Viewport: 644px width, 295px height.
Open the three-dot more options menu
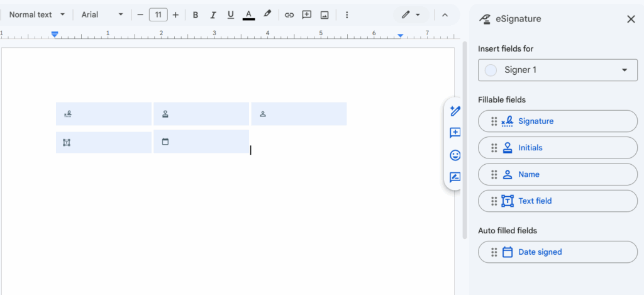point(347,15)
